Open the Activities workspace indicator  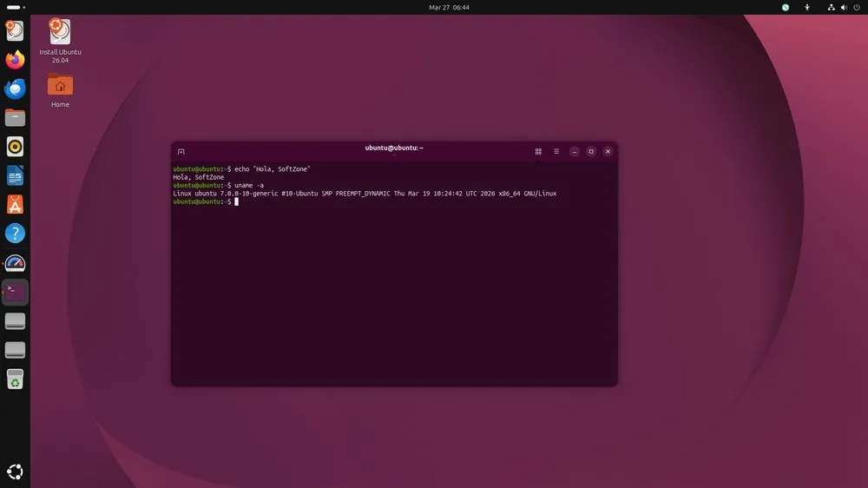(x=16, y=7)
